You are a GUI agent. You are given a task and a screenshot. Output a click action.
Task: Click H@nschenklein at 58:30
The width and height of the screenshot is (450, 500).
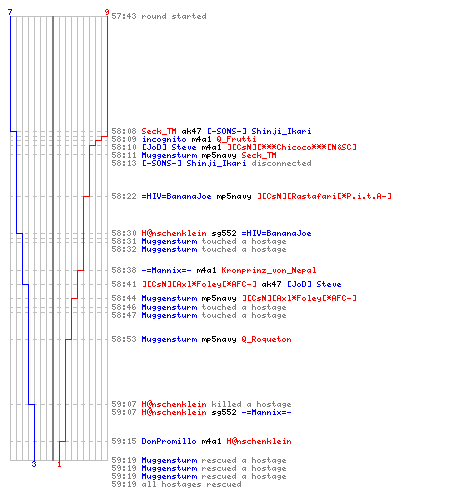pos(174,233)
